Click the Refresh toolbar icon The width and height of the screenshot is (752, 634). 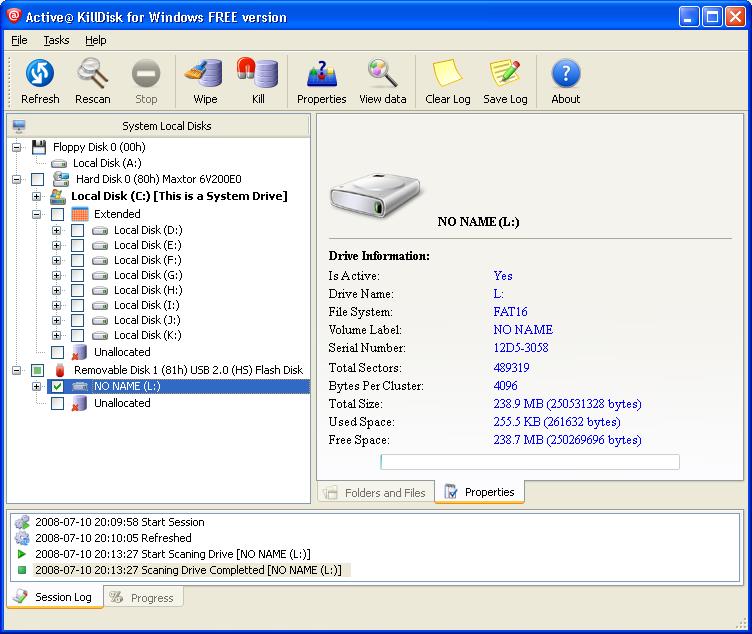pyautogui.click(x=40, y=73)
